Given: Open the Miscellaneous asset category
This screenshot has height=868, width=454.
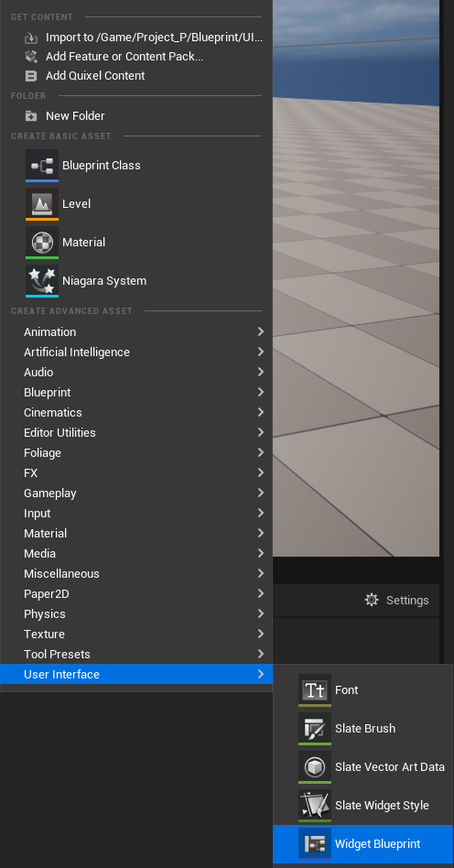Looking at the screenshot, I should pos(136,573).
